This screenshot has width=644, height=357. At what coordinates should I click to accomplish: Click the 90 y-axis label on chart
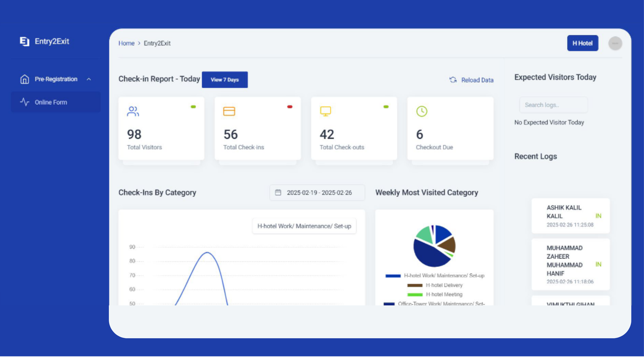click(132, 247)
